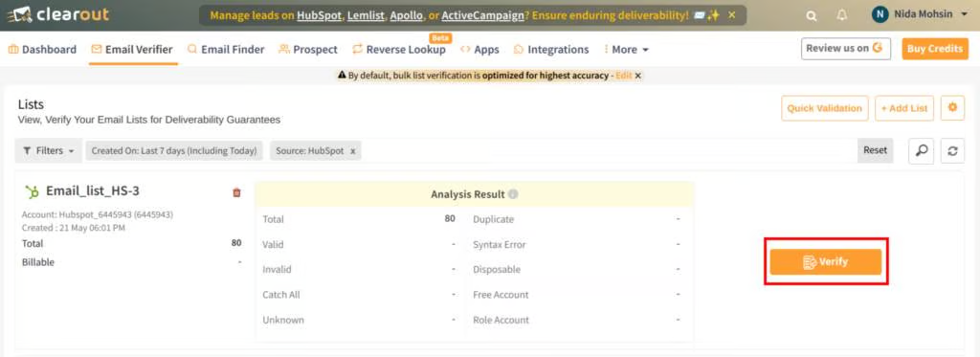Image resolution: width=980 pixels, height=357 pixels.
Task: Click the Billable row label
Action: point(38,262)
